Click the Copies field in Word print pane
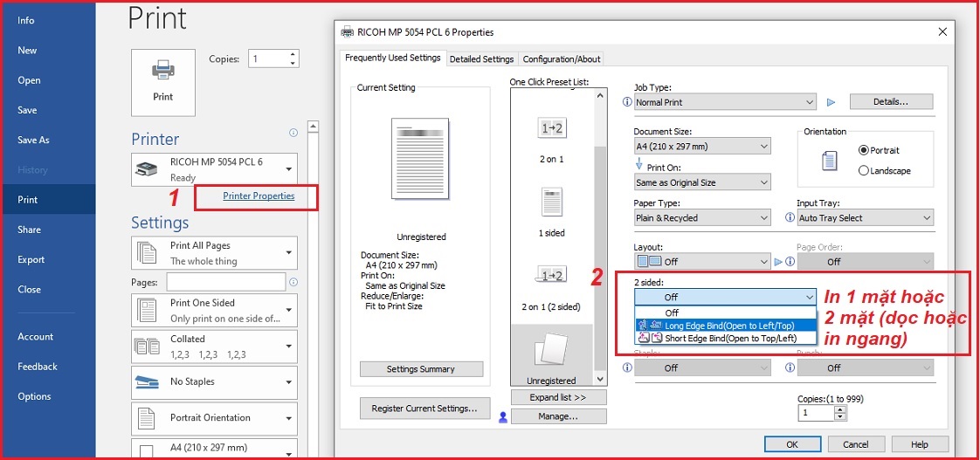 coord(267,59)
